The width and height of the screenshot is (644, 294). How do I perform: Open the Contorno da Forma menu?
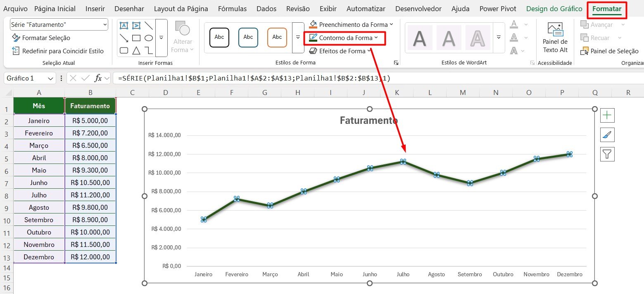(x=344, y=38)
